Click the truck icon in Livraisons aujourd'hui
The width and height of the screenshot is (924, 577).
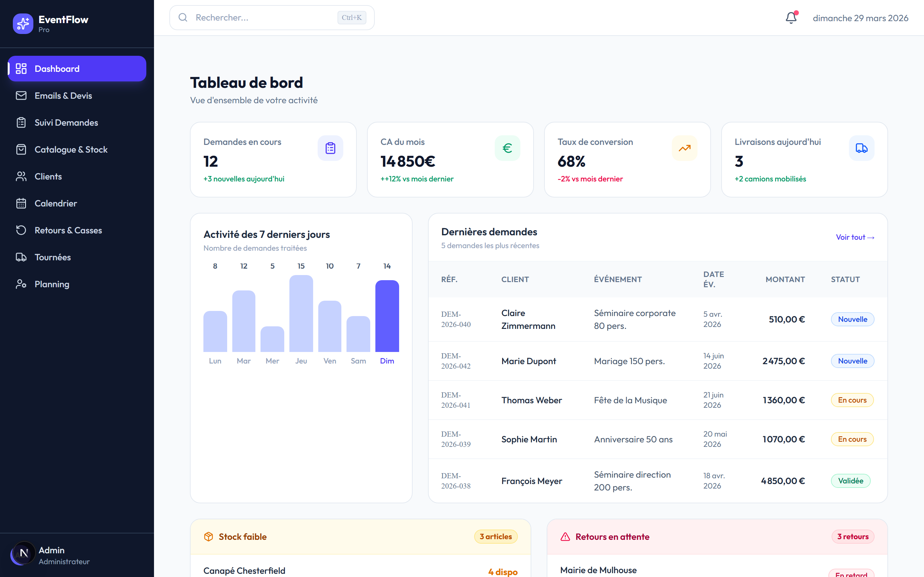[x=862, y=148]
